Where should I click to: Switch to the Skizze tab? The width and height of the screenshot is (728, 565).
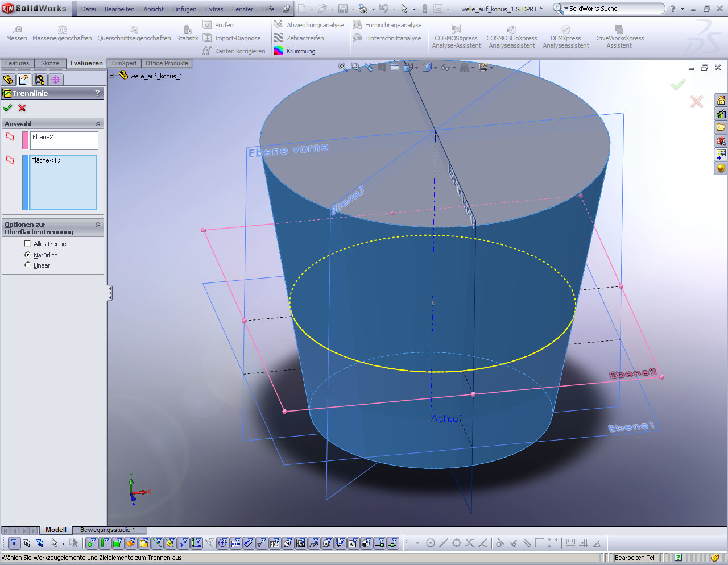50,63
